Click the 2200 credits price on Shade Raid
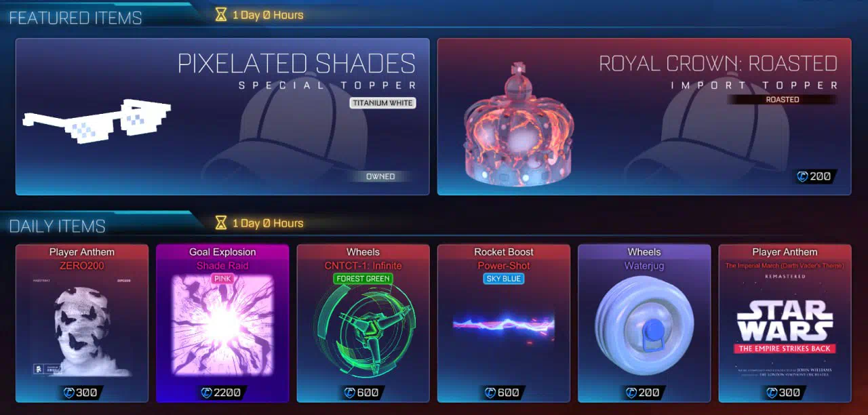868x415 pixels. (222, 393)
